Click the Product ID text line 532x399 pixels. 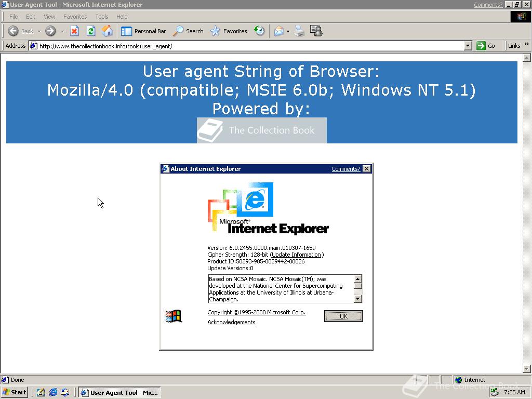[x=256, y=261]
